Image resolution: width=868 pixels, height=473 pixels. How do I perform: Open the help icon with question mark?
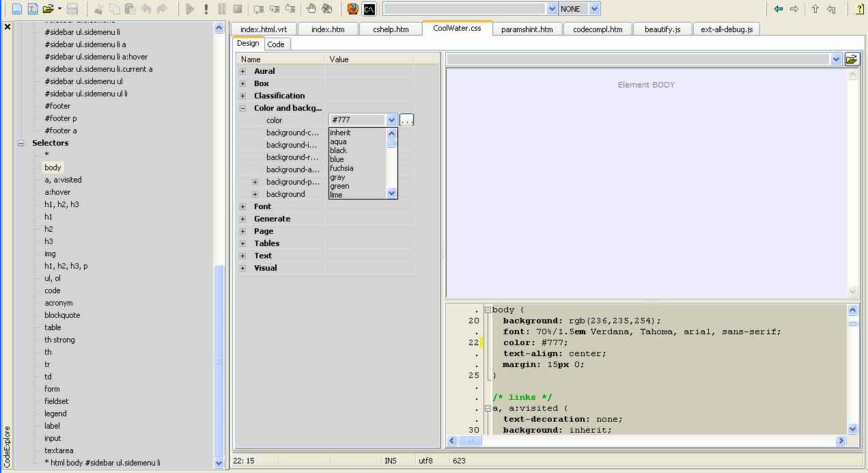(x=859, y=9)
